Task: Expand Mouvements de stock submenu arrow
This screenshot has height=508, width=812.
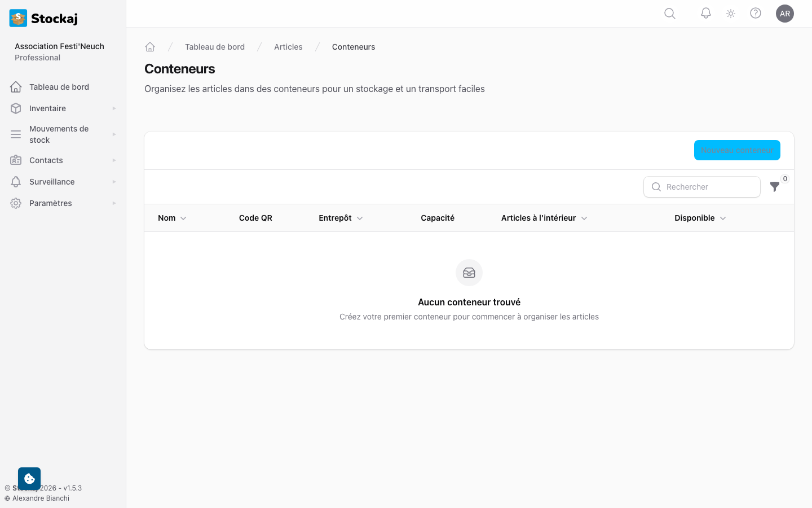Action: (x=114, y=134)
